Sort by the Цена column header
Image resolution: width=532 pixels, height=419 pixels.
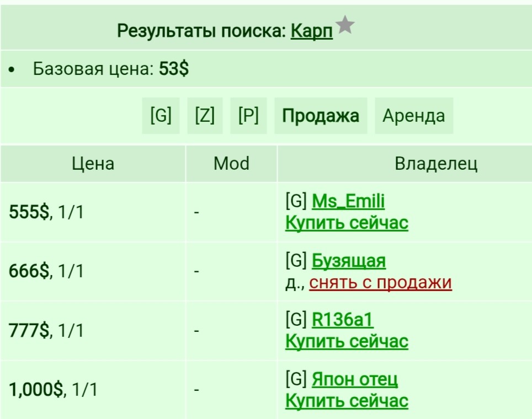(93, 164)
